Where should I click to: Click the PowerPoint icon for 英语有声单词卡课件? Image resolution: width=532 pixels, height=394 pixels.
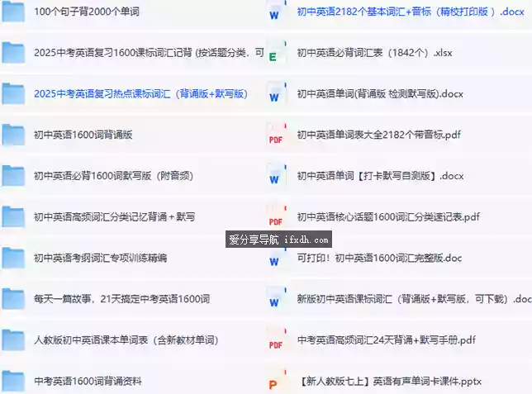(x=275, y=382)
